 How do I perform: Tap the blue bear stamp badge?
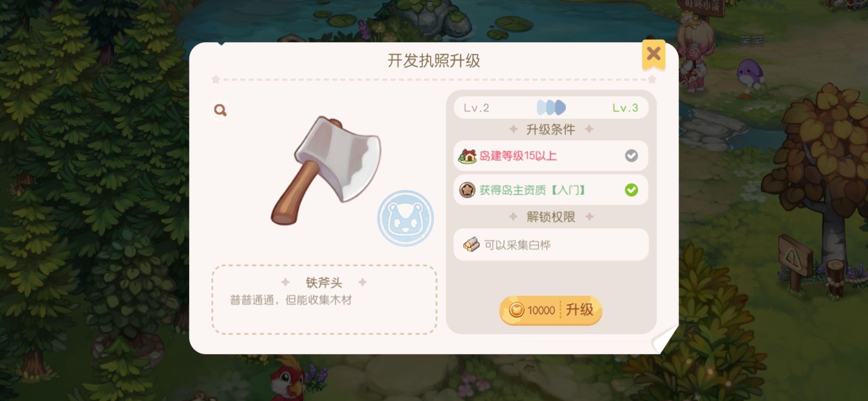pos(405,218)
